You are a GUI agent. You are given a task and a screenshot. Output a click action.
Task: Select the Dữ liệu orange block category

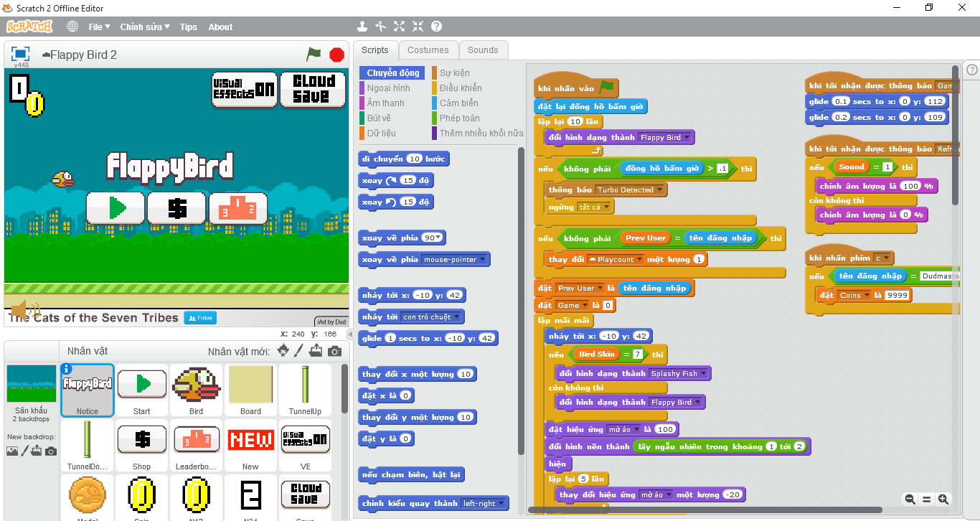pyautogui.click(x=380, y=133)
